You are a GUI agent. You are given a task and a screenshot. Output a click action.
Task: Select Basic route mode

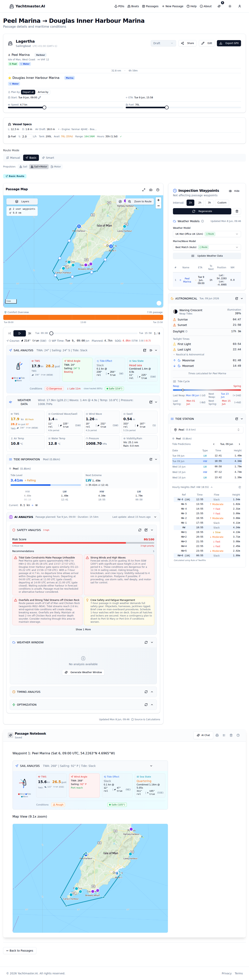coord(31,158)
